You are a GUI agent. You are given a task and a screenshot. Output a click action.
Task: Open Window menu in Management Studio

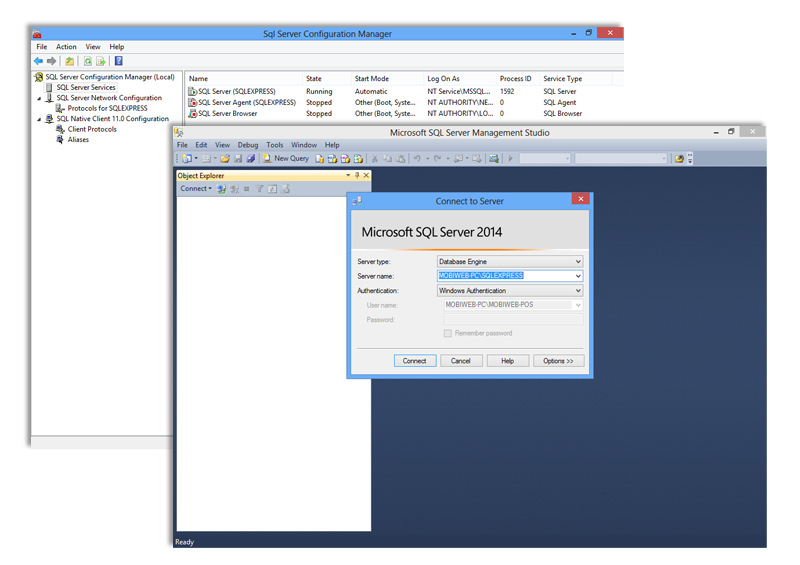[x=304, y=145]
